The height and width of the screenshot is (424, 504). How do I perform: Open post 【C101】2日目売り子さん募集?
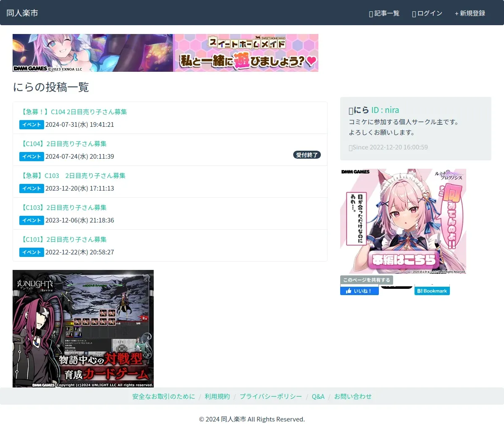point(63,239)
